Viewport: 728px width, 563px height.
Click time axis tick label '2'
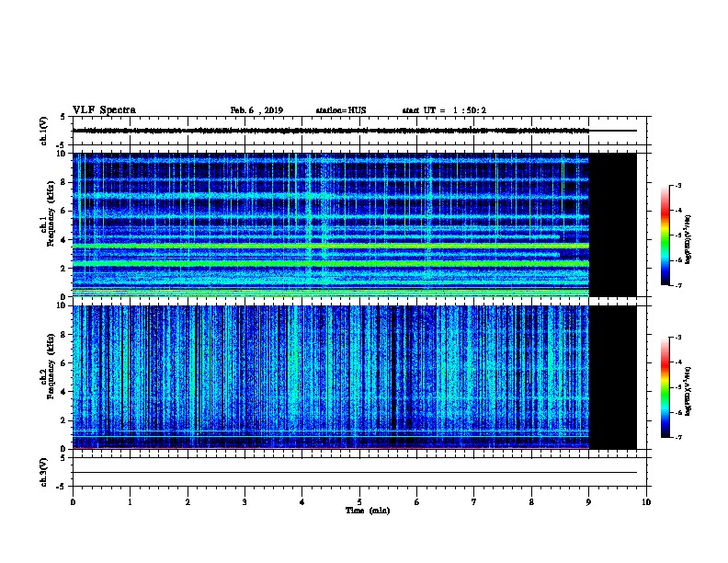188,502
